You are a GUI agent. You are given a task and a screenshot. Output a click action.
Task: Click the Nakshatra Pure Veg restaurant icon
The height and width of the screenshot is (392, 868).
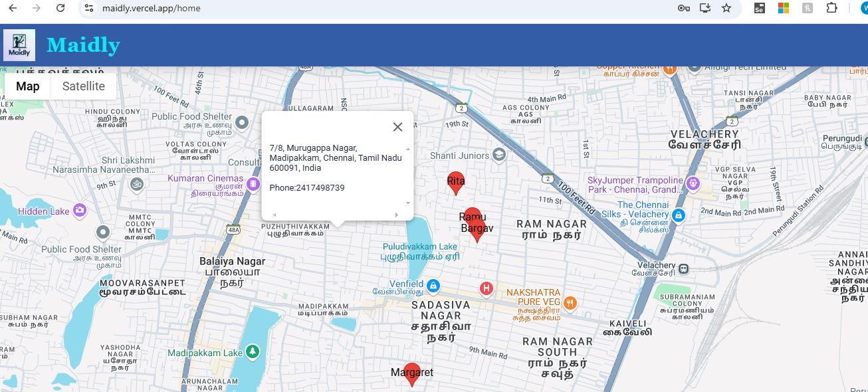tap(570, 304)
